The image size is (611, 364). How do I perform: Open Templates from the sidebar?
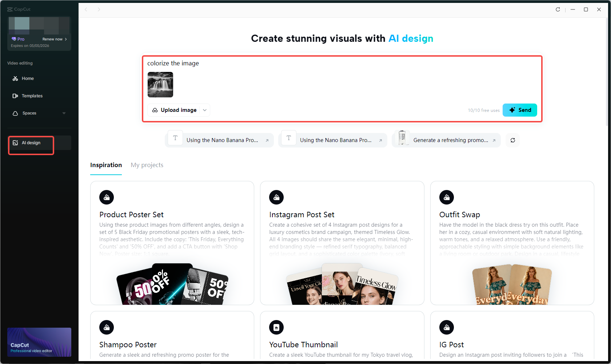click(x=32, y=96)
